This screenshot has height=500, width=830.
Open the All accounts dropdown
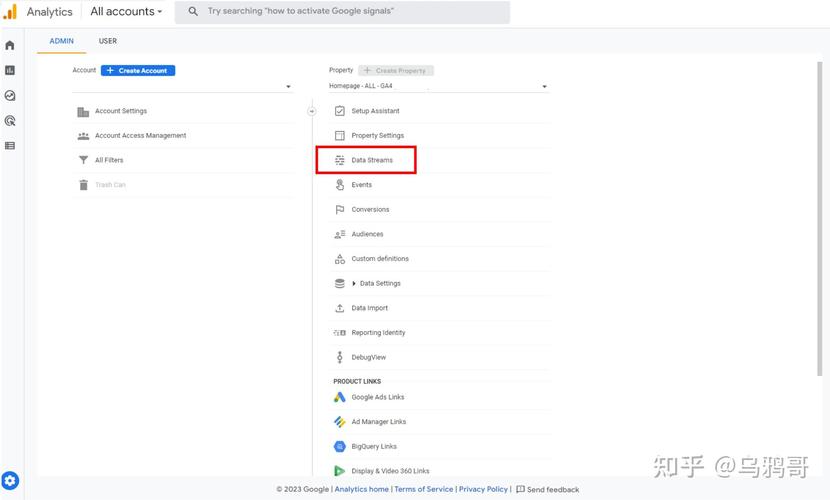pyautogui.click(x=126, y=11)
